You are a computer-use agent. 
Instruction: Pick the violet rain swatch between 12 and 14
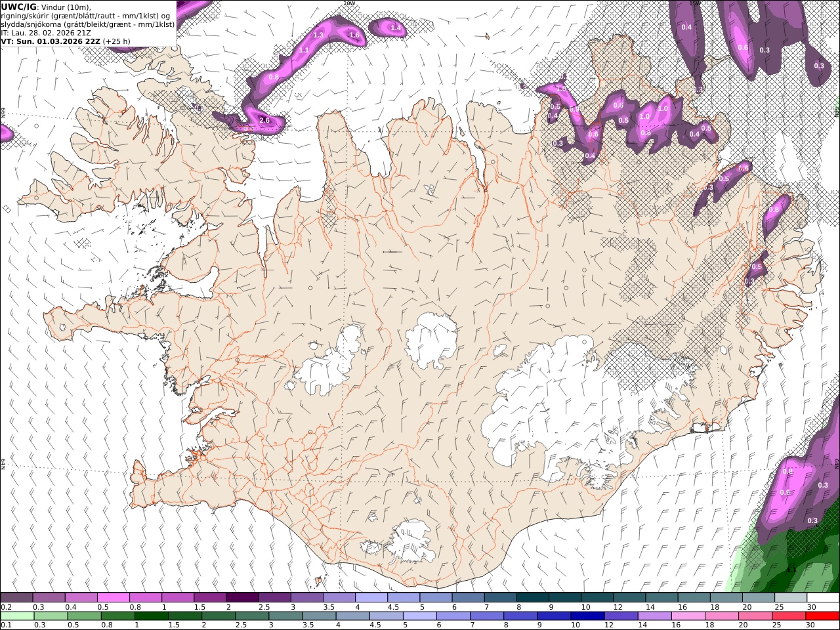[620, 616]
